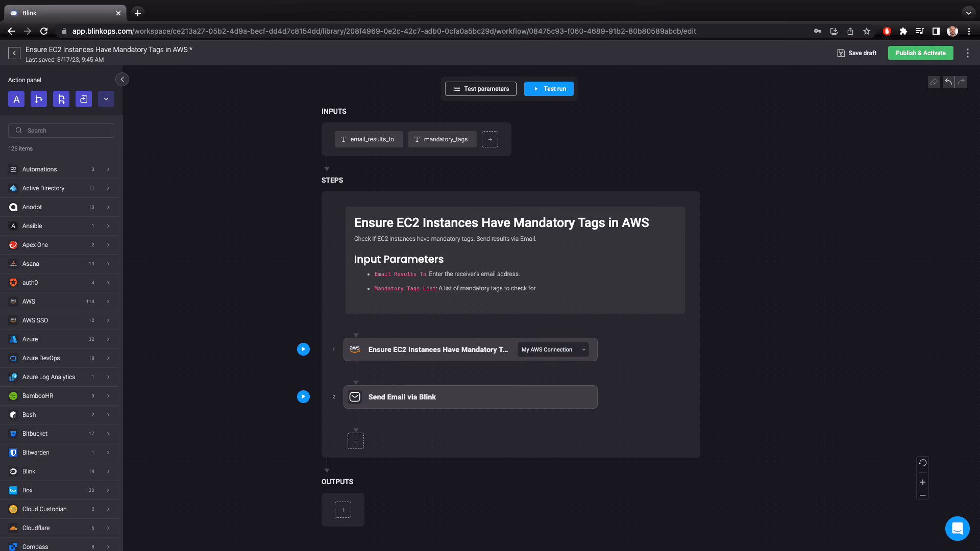Expand the Asana category
Viewport: 980px width, 551px height.
59,264
